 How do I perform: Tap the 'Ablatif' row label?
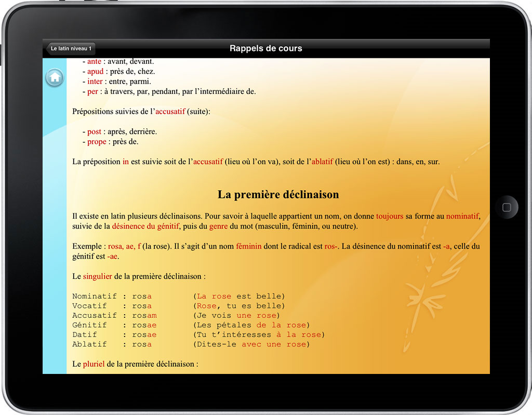(89, 344)
